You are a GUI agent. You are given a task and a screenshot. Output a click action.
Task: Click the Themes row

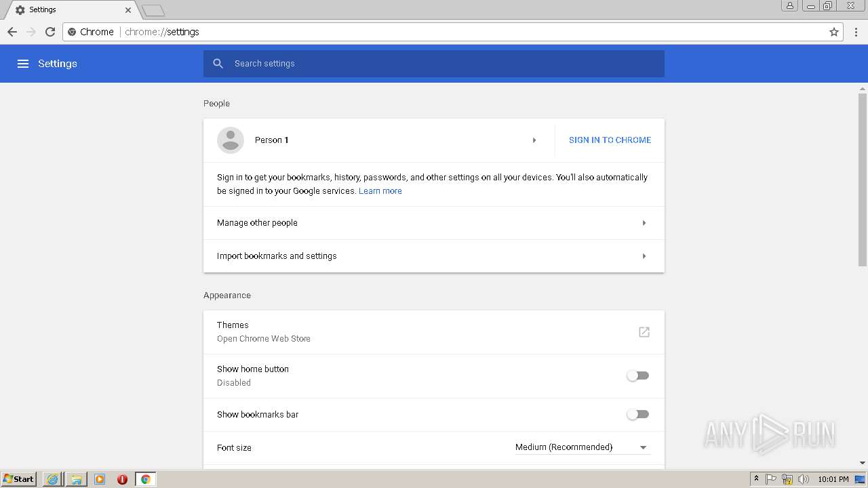pos(434,332)
